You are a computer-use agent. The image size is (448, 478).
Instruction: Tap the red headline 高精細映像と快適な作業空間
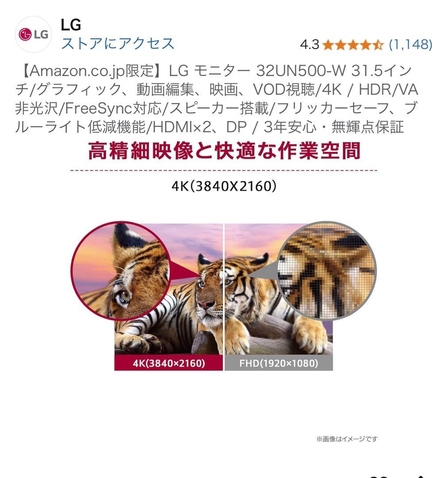point(224,151)
